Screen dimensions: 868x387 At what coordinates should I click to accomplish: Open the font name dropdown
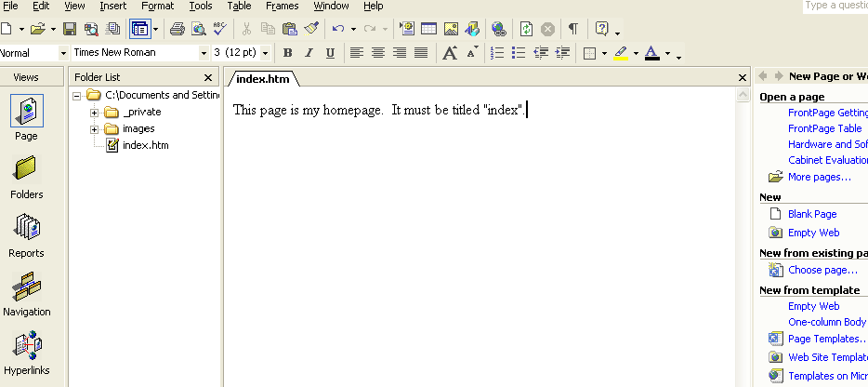coord(204,53)
